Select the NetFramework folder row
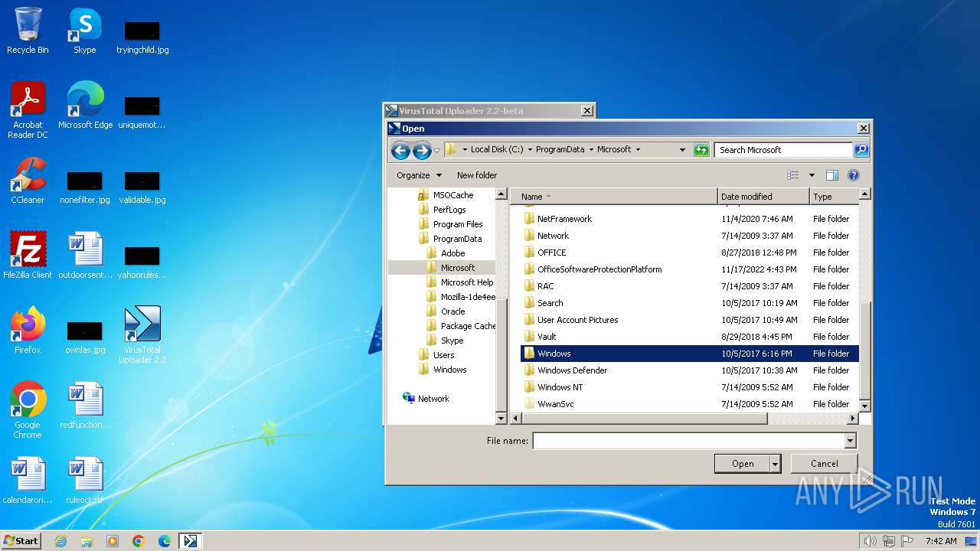 pyautogui.click(x=689, y=219)
